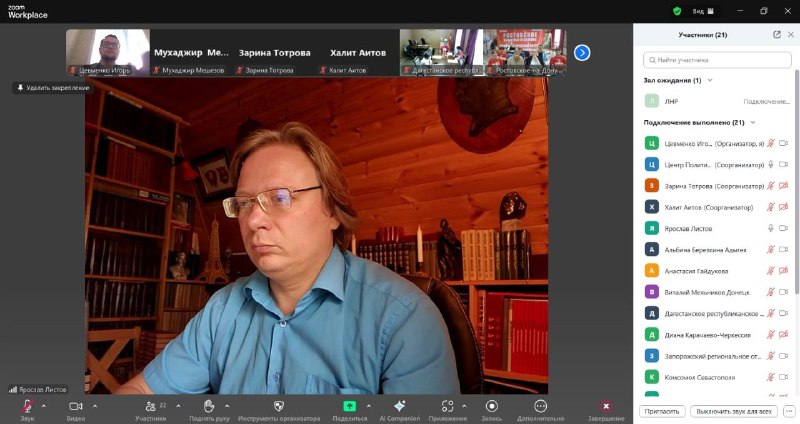
Task: Toggle microphone for Цевменко Игорь in list
Action: pos(770,143)
